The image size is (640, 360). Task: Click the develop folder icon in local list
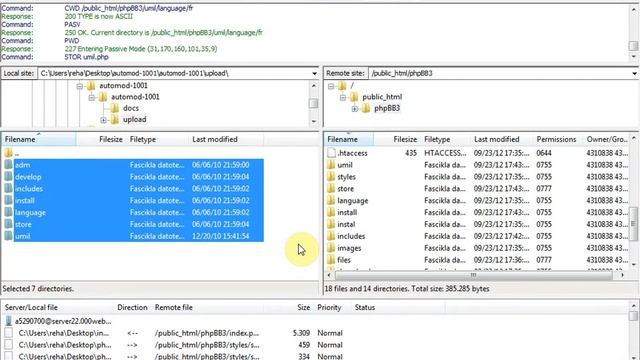[x=8, y=177]
